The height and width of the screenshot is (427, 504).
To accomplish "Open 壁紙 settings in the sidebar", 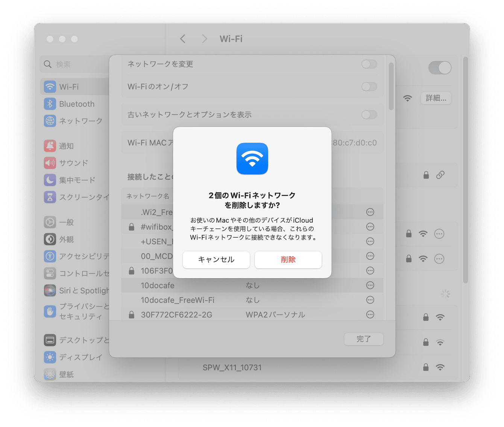I will [x=74, y=374].
